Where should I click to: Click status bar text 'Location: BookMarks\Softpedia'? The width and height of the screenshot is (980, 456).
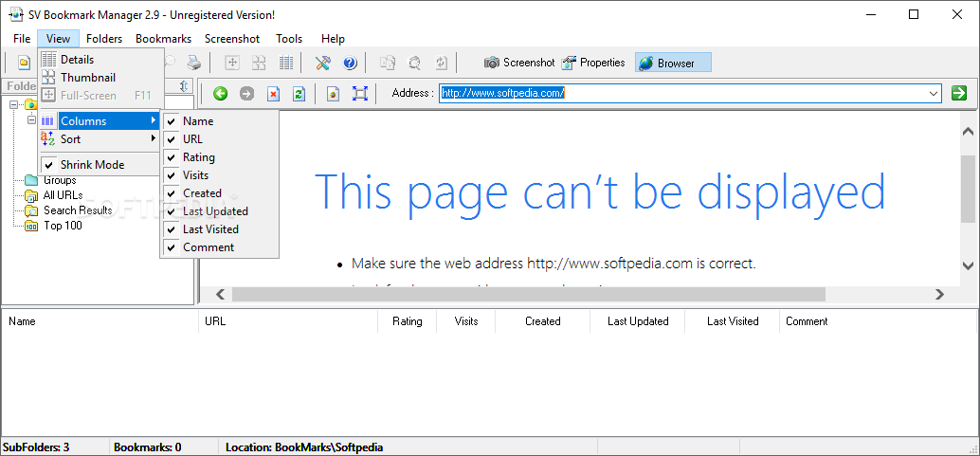(304, 447)
